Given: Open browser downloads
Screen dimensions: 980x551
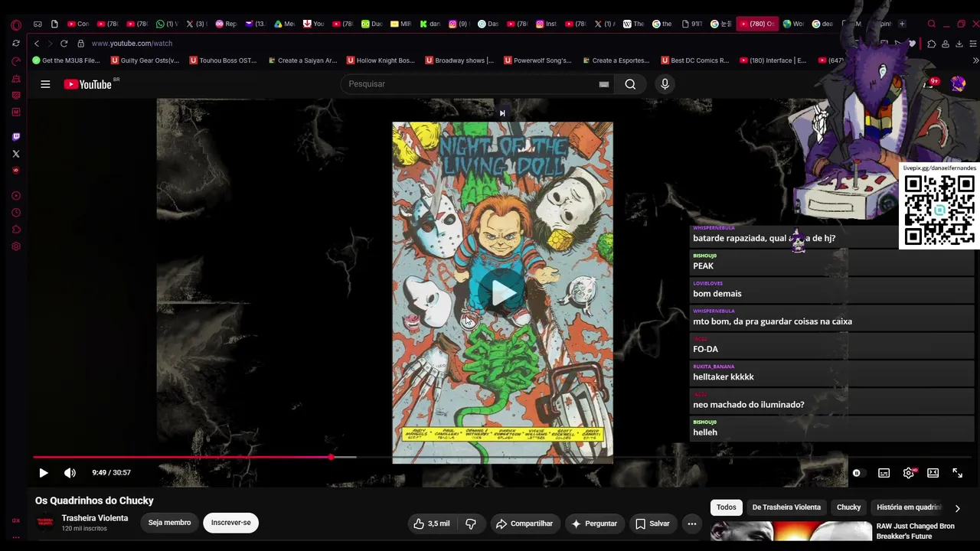Looking at the screenshot, I should click(x=959, y=44).
